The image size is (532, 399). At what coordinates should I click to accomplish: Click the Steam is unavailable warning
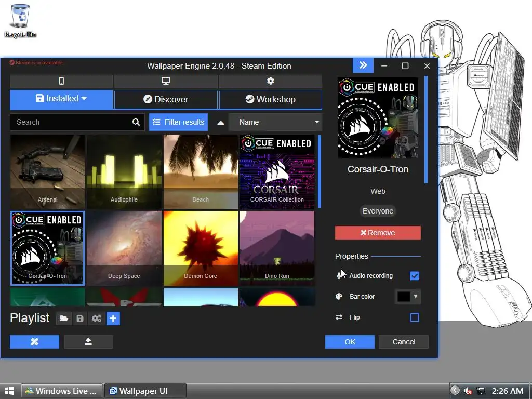tap(36, 62)
